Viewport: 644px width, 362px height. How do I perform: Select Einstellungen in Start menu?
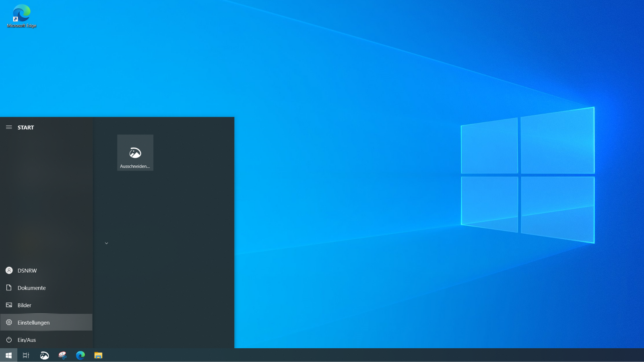(x=34, y=323)
